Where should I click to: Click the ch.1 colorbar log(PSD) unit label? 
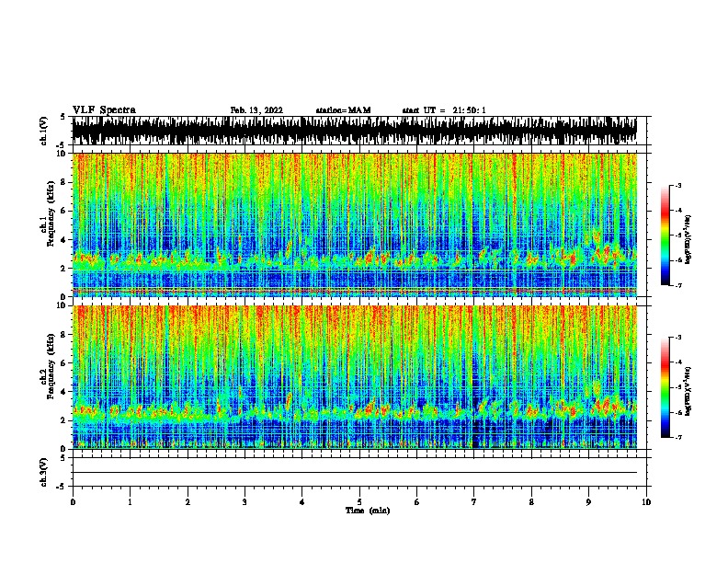point(688,240)
